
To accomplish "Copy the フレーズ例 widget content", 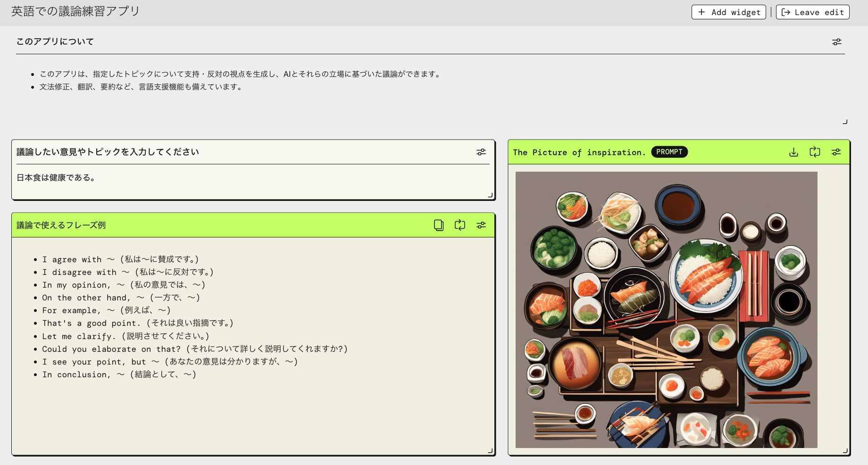I will tap(439, 225).
